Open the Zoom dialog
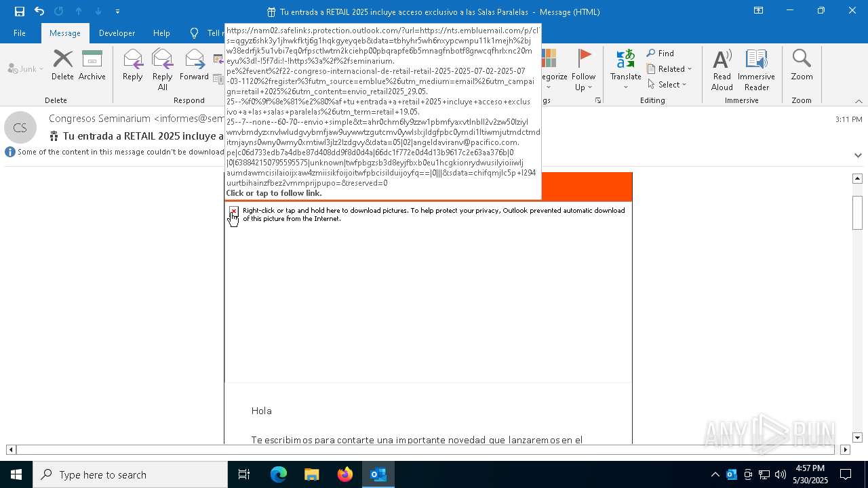Viewport: 868px width, 488px height. click(x=802, y=65)
